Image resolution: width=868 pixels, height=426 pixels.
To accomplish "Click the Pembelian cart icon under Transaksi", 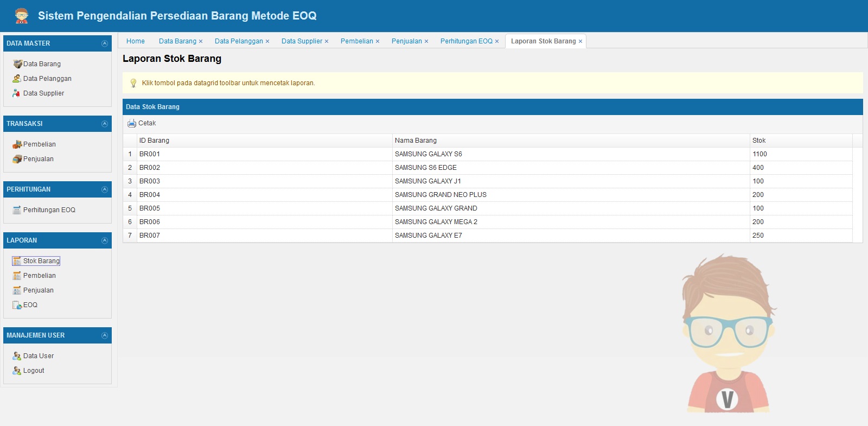I will (x=17, y=144).
